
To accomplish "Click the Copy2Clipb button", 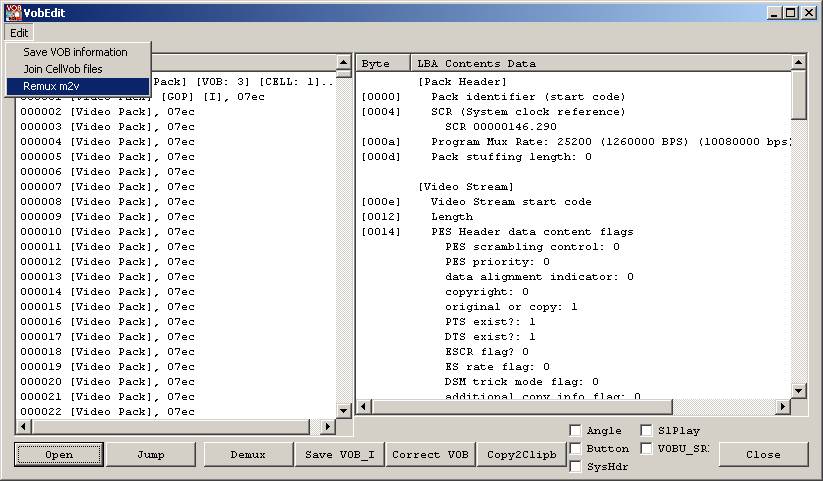I will tap(521, 455).
